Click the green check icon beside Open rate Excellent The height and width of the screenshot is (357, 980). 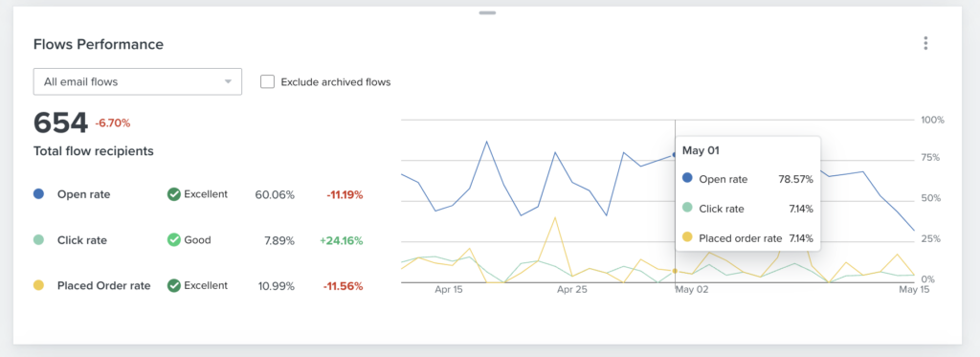[x=174, y=194]
